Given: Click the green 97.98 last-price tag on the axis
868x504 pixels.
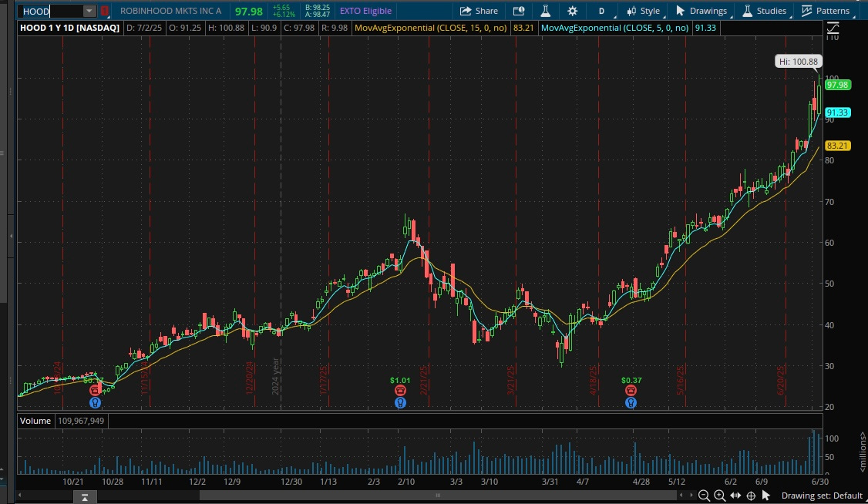Looking at the screenshot, I should click(837, 86).
